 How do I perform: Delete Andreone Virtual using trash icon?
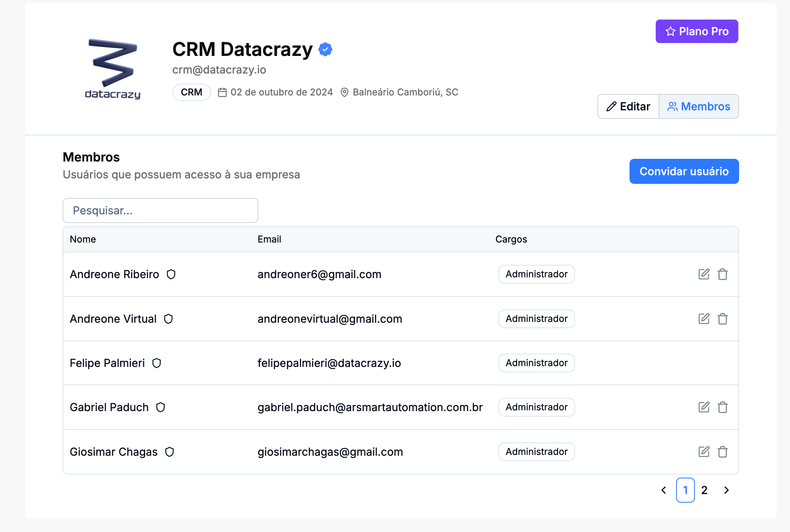722,319
